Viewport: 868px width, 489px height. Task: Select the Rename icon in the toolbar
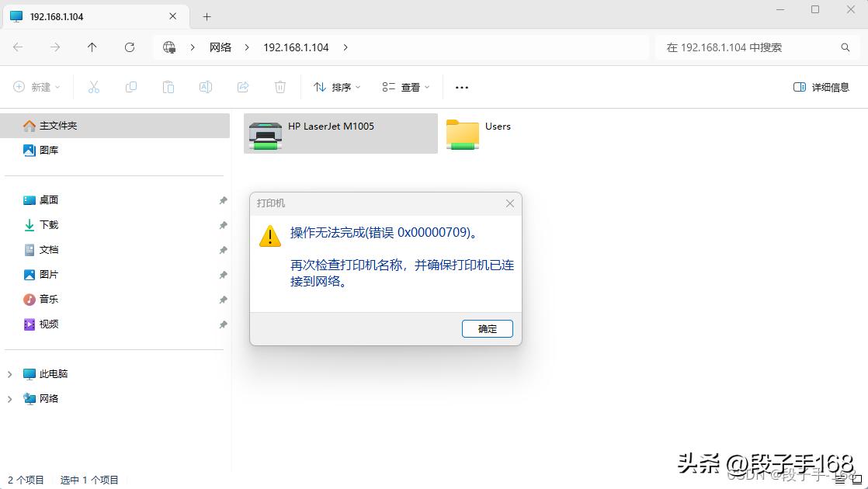[x=206, y=87]
